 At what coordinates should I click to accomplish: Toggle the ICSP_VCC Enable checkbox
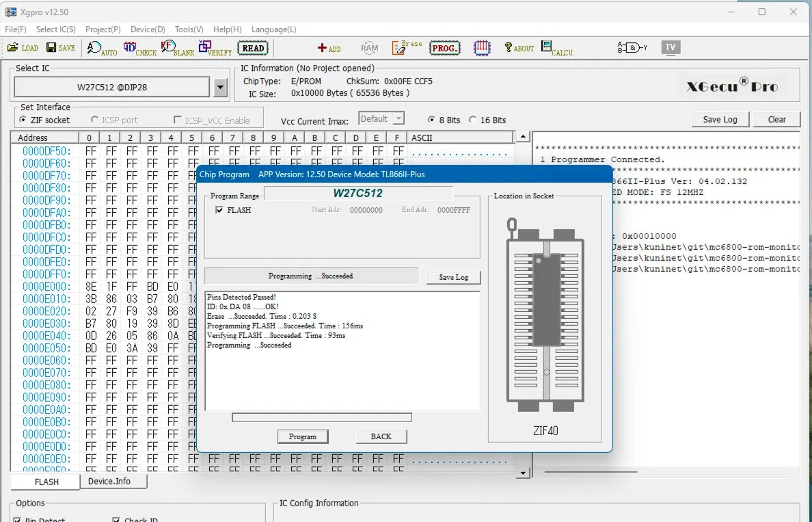click(x=178, y=120)
